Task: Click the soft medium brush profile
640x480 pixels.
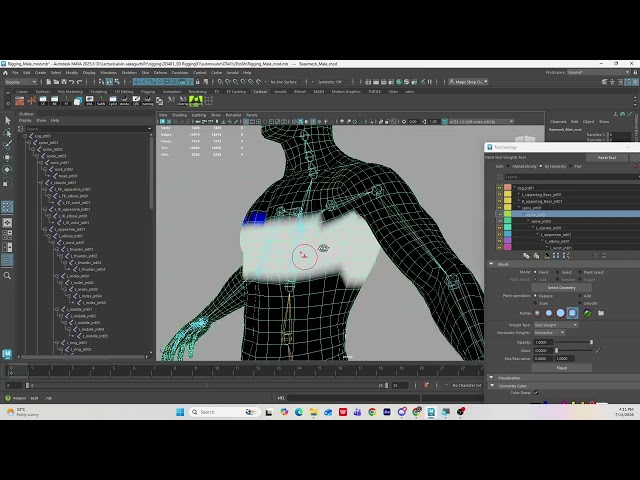Action: click(549, 313)
